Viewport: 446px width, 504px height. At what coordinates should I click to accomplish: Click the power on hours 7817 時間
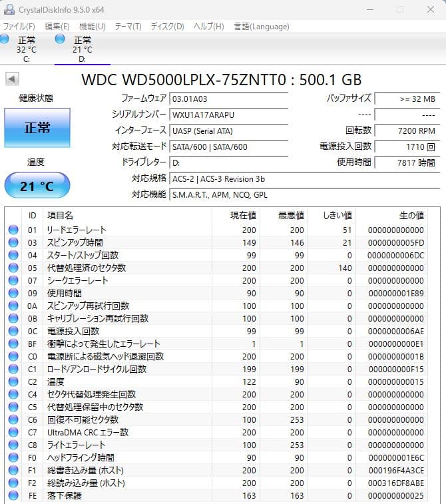pos(407,163)
